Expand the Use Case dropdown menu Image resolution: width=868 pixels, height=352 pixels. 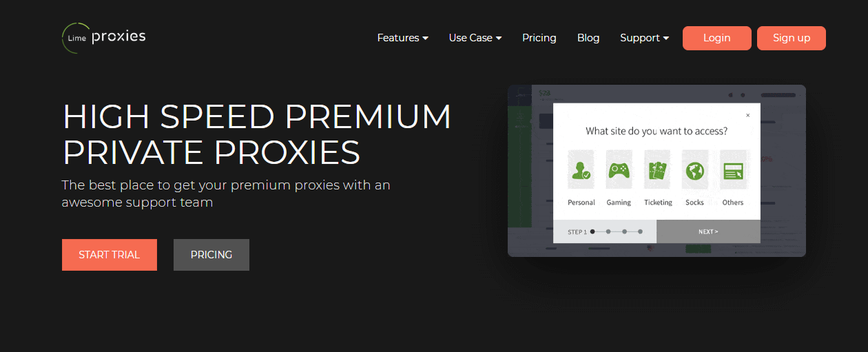[475, 38]
